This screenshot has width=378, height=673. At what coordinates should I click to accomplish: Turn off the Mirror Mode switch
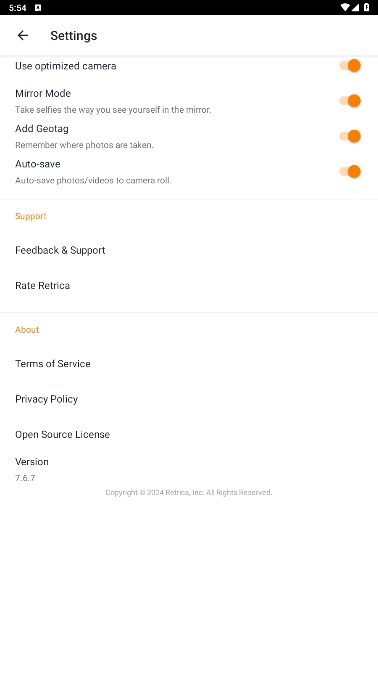pos(350,101)
